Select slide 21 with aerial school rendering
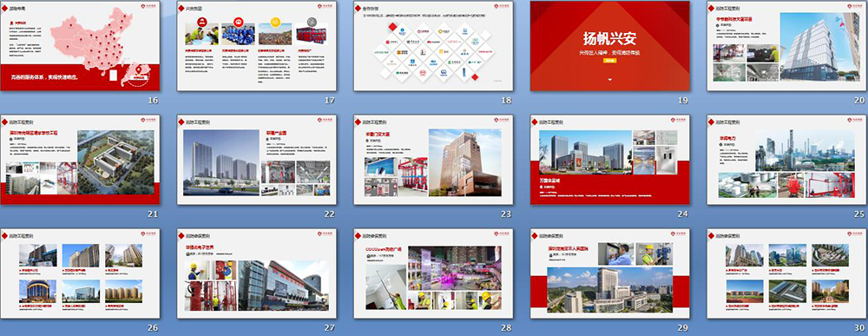The height and width of the screenshot is (336, 868). [80, 160]
